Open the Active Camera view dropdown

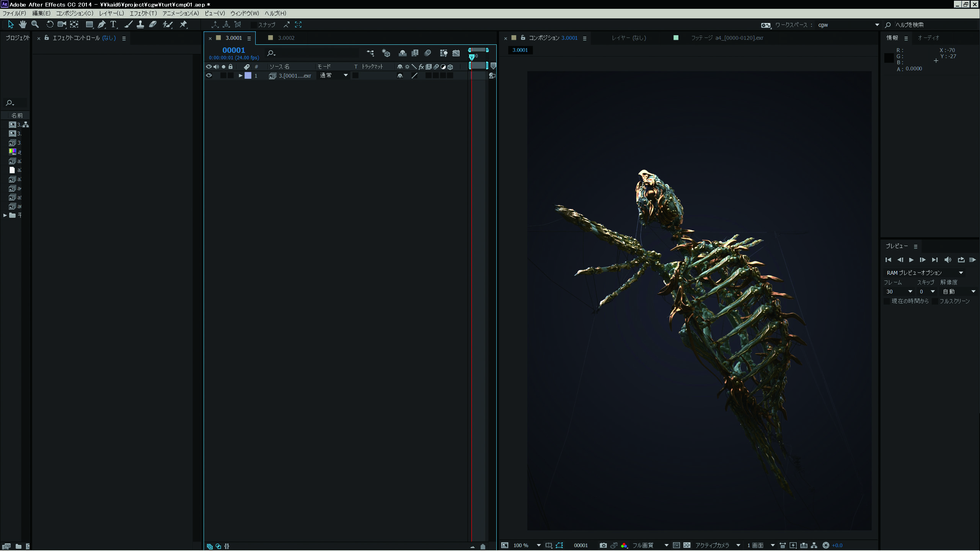point(718,545)
